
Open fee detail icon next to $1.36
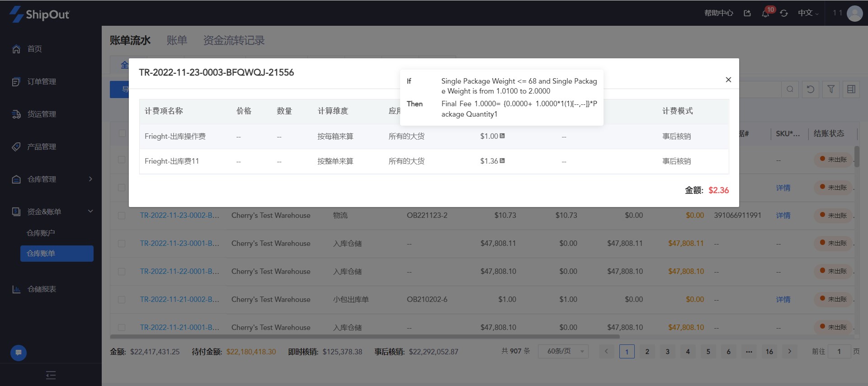tap(502, 160)
